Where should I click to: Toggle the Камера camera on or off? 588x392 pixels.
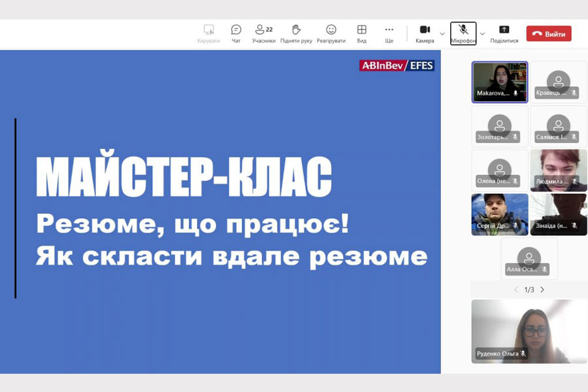425,33
